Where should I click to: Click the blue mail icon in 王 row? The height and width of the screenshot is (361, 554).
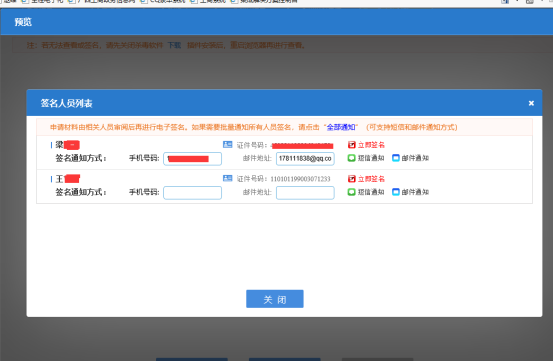pos(396,192)
